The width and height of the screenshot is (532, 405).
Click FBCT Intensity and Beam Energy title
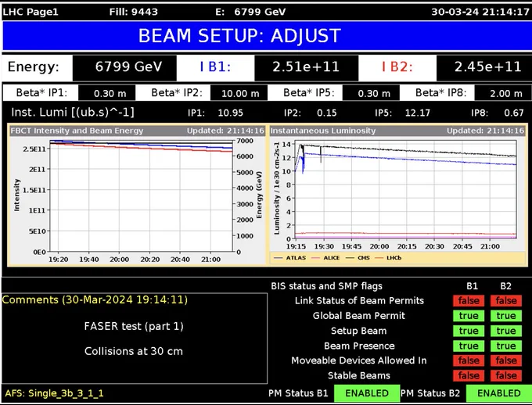(77, 131)
